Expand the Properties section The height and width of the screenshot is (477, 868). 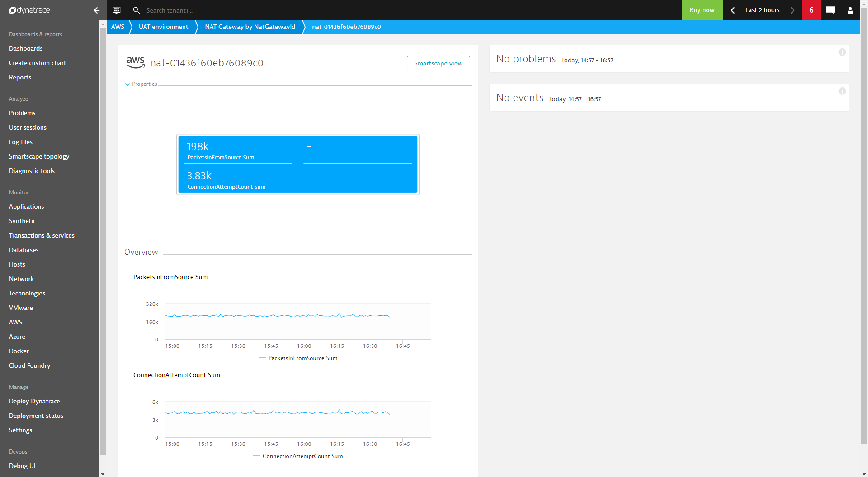tap(141, 84)
